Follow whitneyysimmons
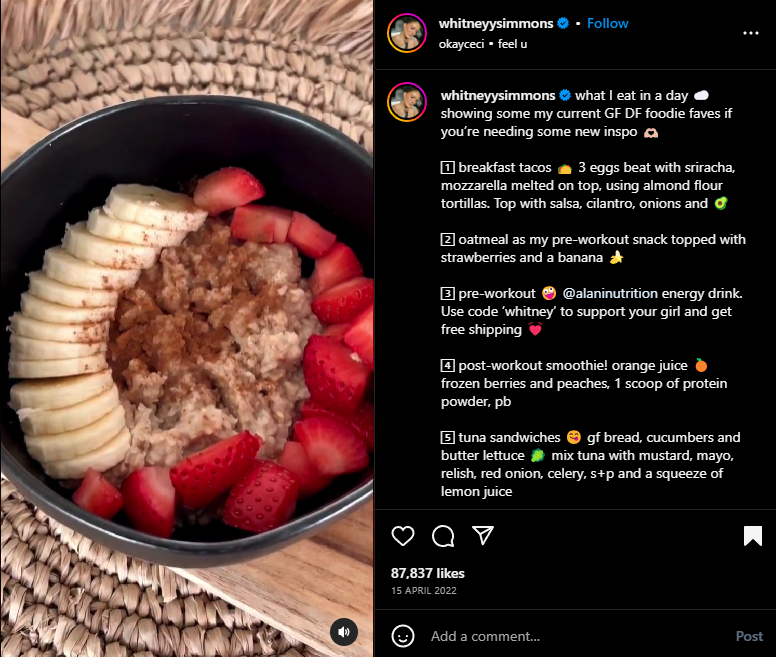This screenshot has height=657, width=776. (x=607, y=23)
